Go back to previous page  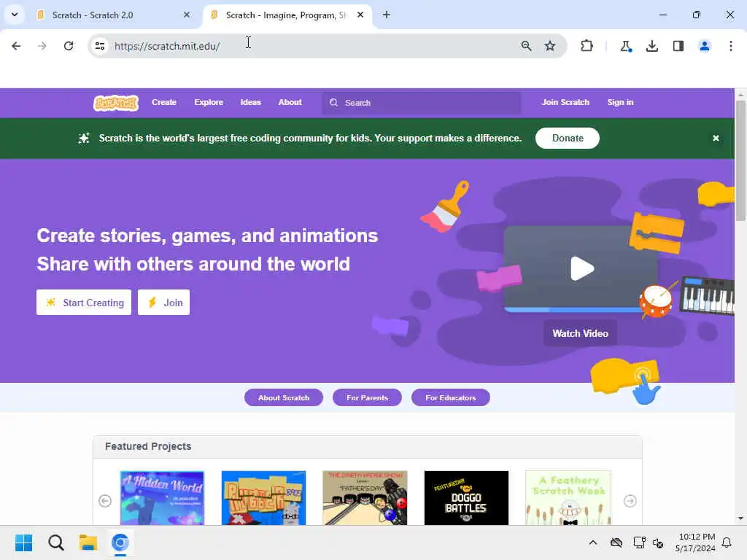16,46
